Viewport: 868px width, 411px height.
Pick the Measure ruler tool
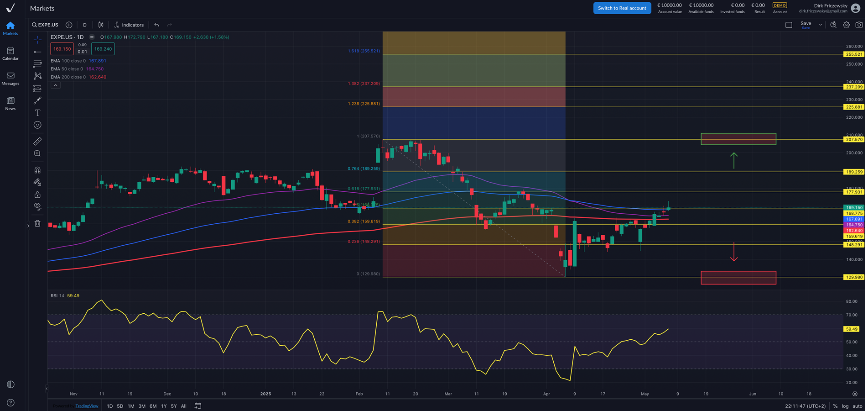(37, 142)
